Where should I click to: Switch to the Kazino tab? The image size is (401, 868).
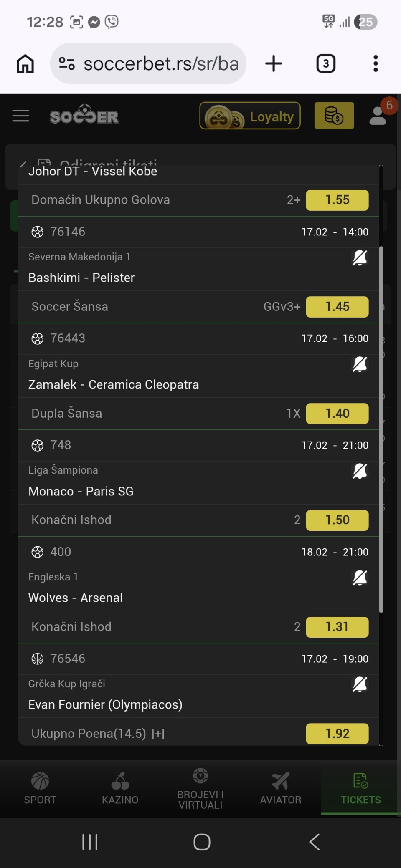120,788
